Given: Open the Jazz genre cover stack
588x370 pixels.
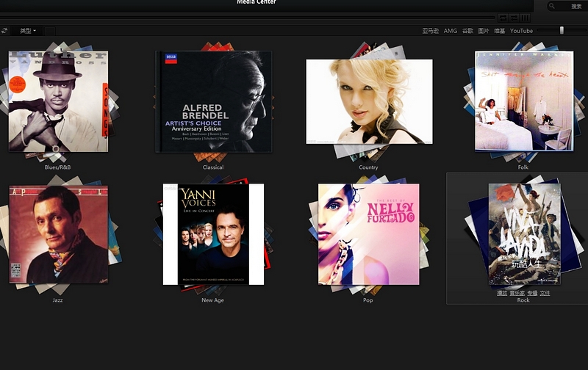Looking at the screenshot, I should coord(59,234).
